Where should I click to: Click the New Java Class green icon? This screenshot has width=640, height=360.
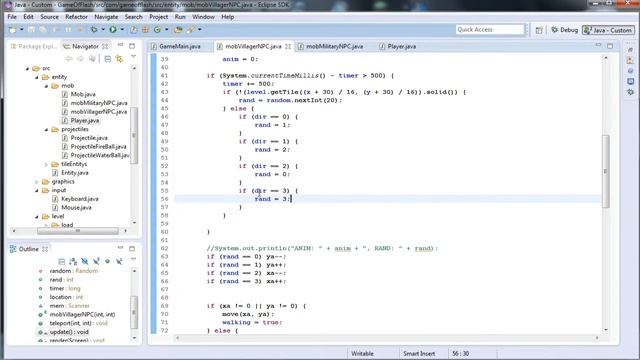(158, 30)
